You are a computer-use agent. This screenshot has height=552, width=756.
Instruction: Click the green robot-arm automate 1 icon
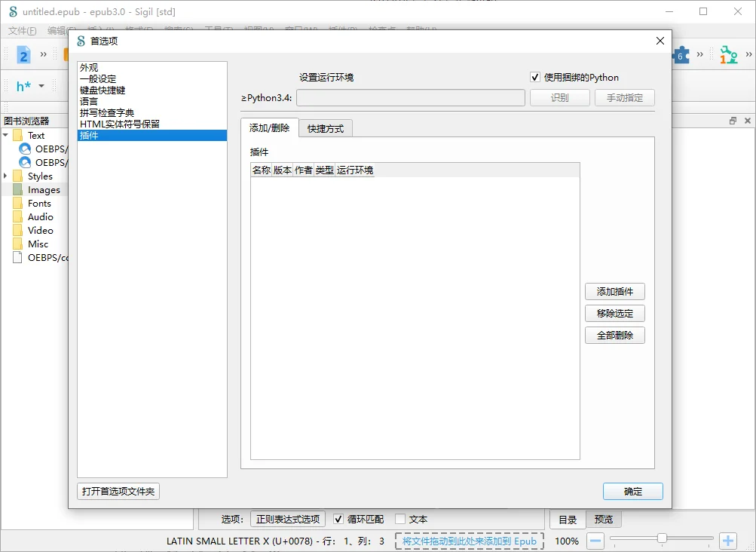pos(729,55)
